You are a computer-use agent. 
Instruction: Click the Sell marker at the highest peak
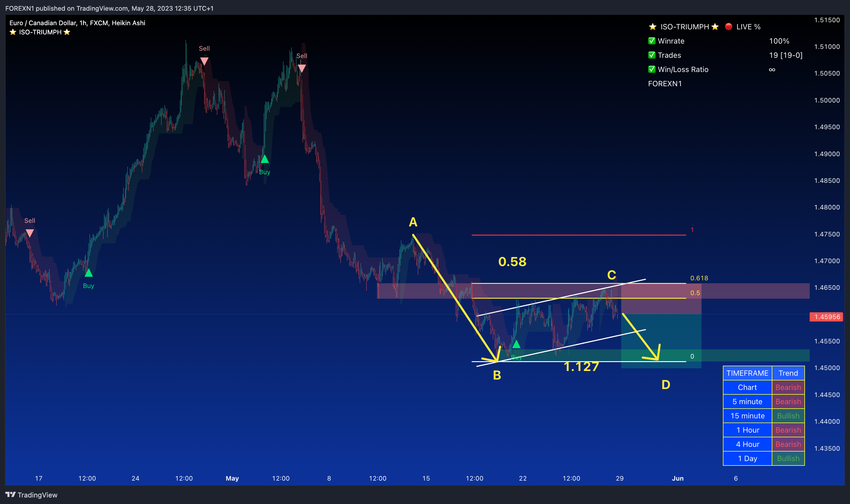(204, 61)
